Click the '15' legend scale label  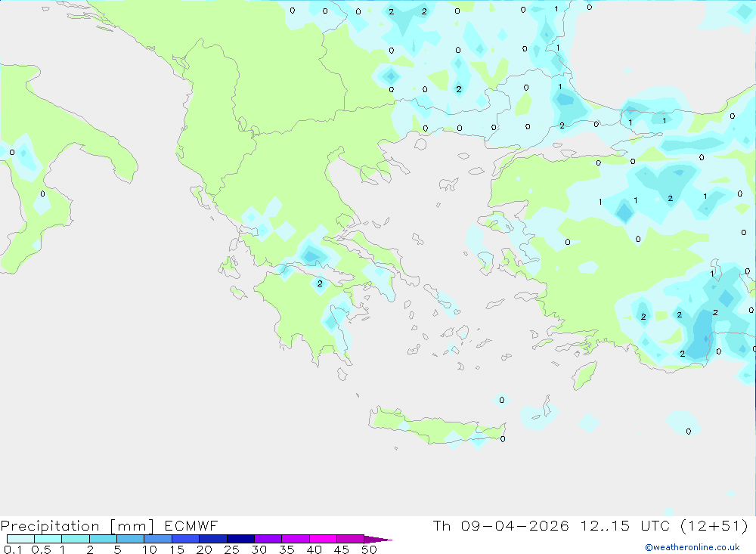point(177,549)
